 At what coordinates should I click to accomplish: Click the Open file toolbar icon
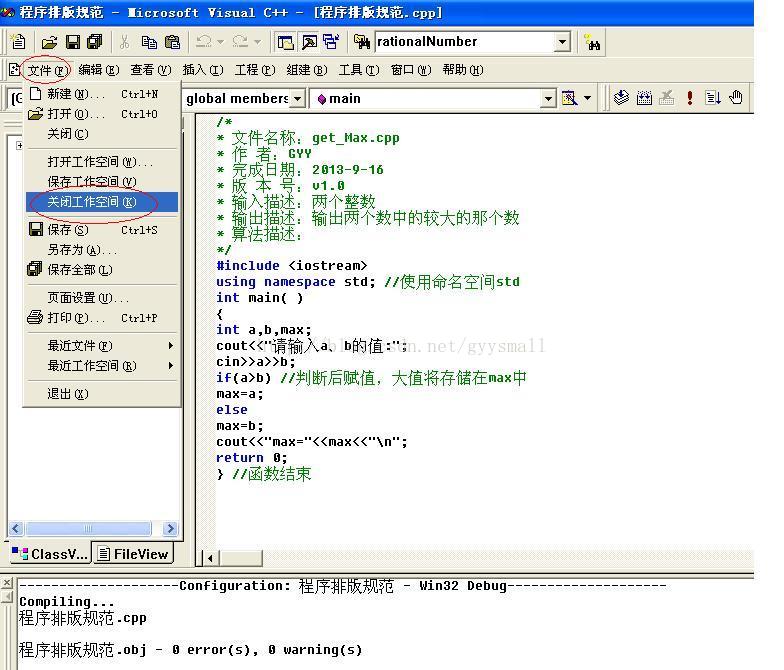pyautogui.click(x=49, y=42)
